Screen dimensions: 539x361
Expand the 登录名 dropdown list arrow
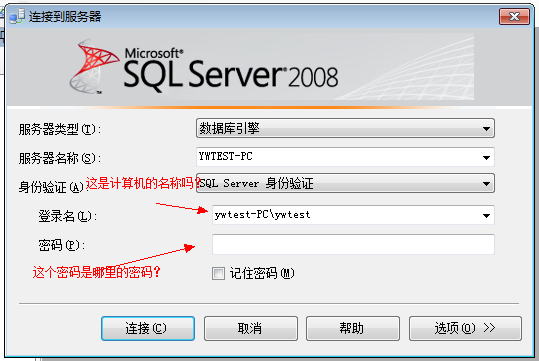pyautogui.click(x=486, y=216)
